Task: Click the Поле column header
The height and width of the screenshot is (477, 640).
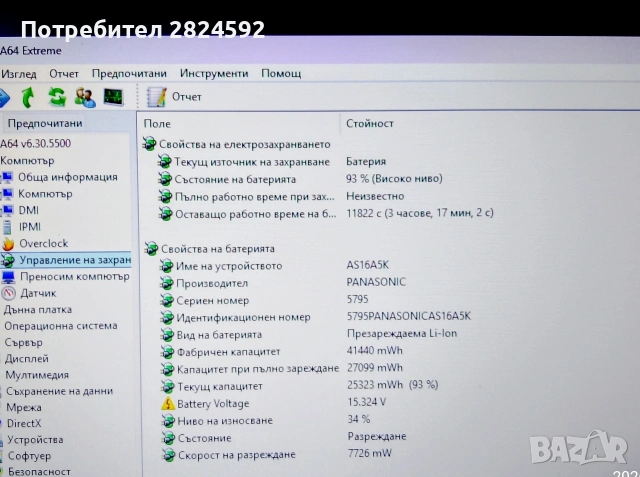Action: tap(158, 124)
